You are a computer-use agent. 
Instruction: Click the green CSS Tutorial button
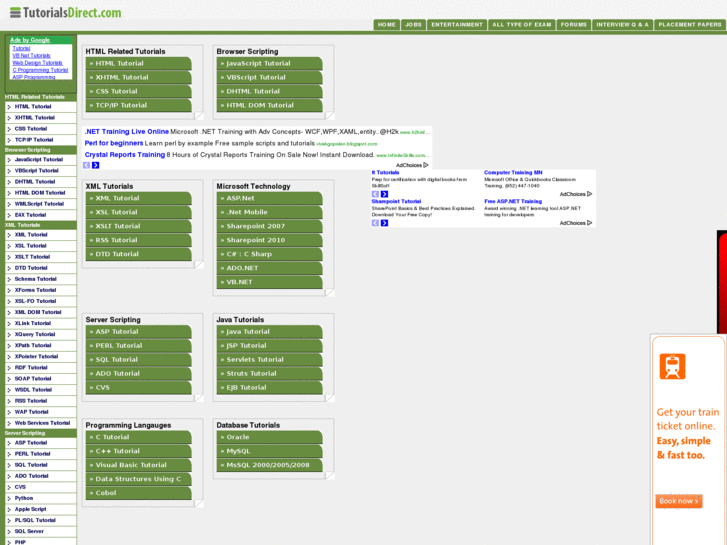pos(139,91)
